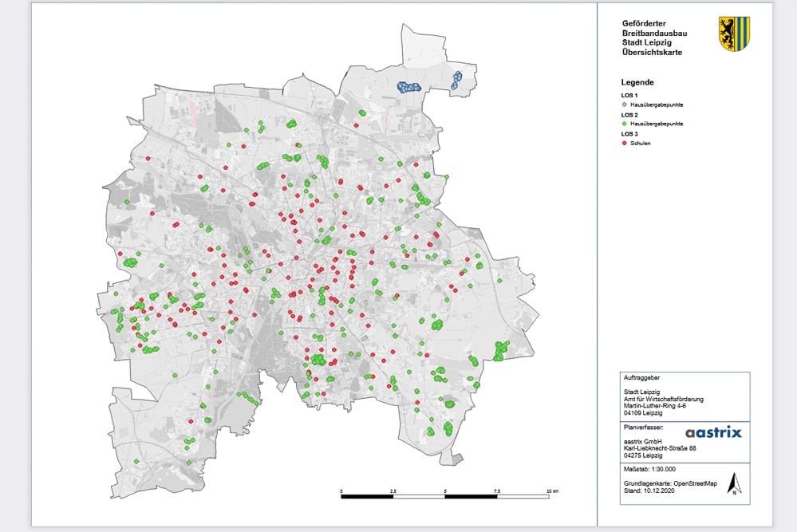Viewport: 797px width, 532px height.
Task: Select the blue LOS 1 Hausübergabepunkte symbol
Action: click(623, 104)
